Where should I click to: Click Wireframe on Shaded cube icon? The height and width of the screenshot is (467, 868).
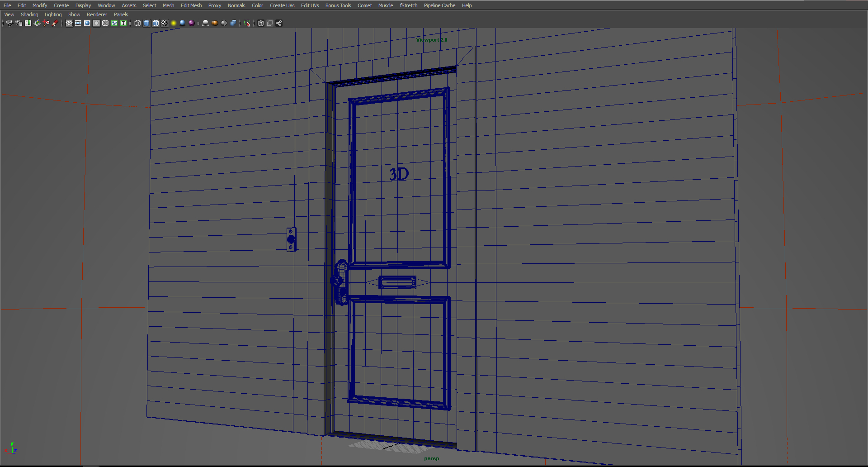pyautogui.click(x=156, y=23)
